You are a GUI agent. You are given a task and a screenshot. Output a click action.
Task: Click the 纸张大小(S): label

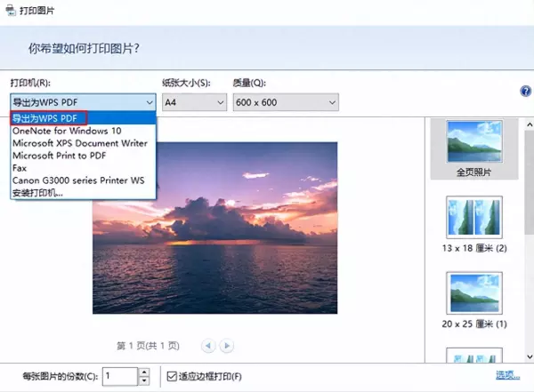(186, 83)
